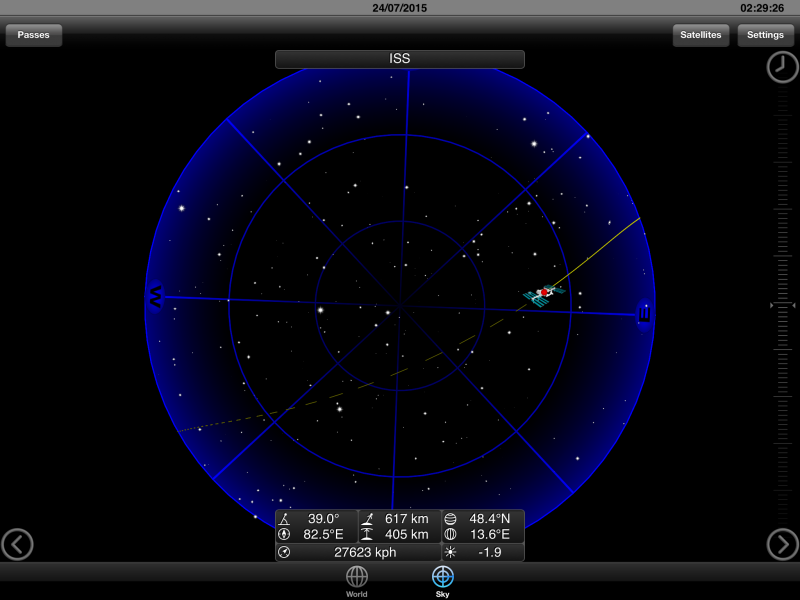Select the ISS satellite icon on sky chart
The image size is (800, 600).
[544, 295]
